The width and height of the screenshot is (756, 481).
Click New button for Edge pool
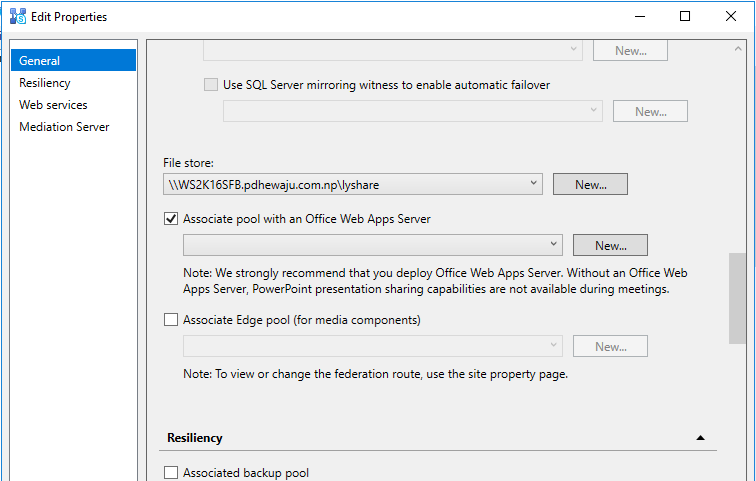coord(610,346)
